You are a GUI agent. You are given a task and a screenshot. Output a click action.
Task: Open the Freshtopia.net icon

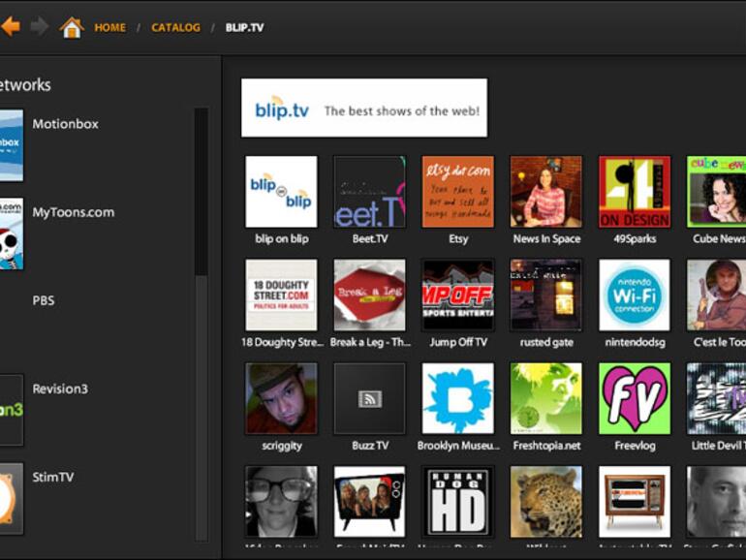point(546,399)
